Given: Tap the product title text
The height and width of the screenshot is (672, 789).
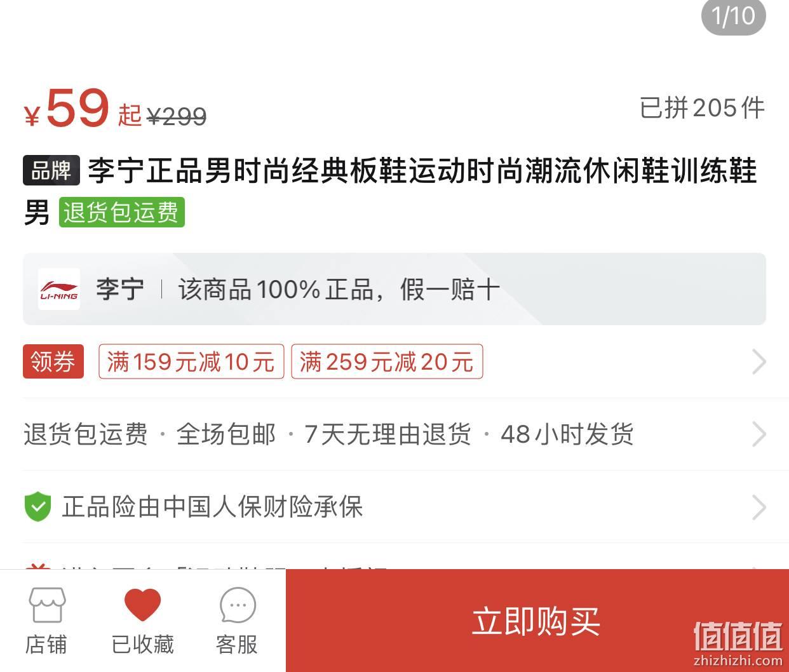Looking at the screenshot, I should click(x=390, y=191).
